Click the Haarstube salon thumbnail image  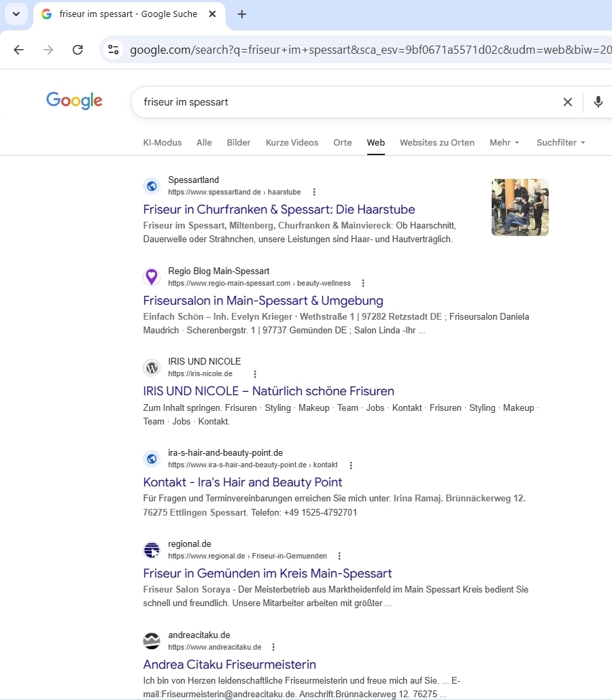(x=520, y=207)
